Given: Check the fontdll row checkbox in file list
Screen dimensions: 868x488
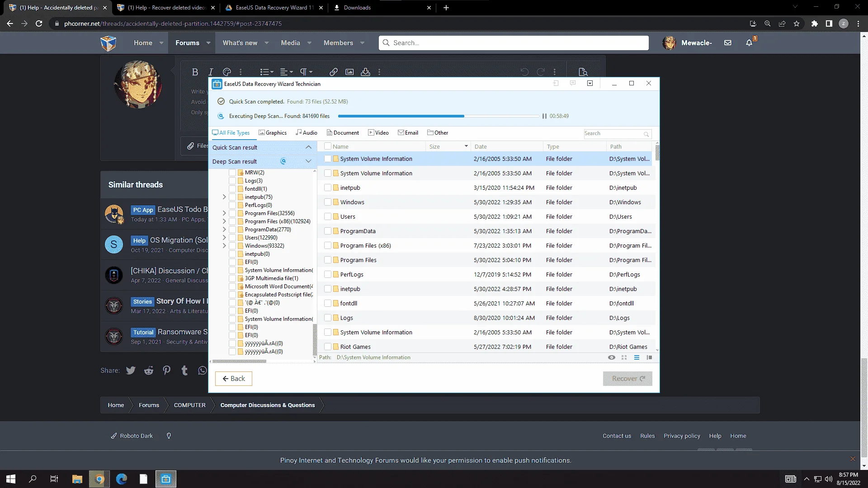Looking at the screenshot, I should click(328, 303).
